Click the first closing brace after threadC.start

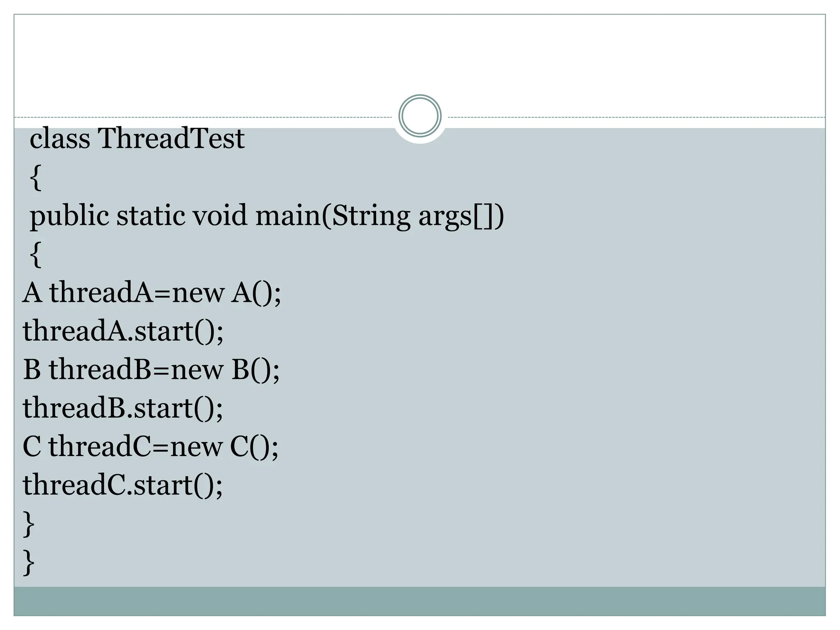coord(29,524)
